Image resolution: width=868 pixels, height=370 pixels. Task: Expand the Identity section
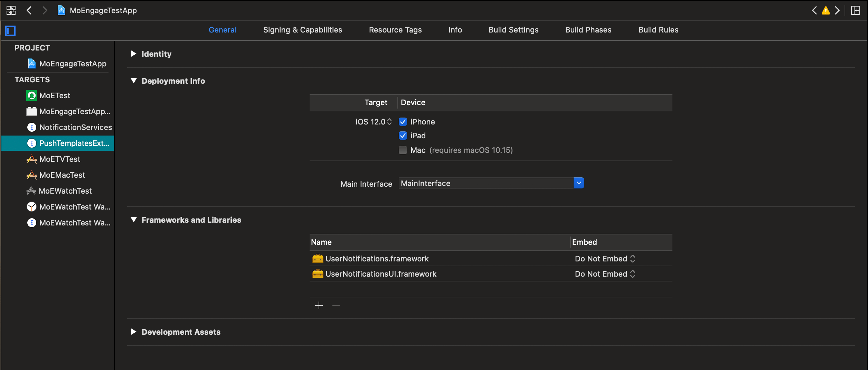(x=134, y=54)
